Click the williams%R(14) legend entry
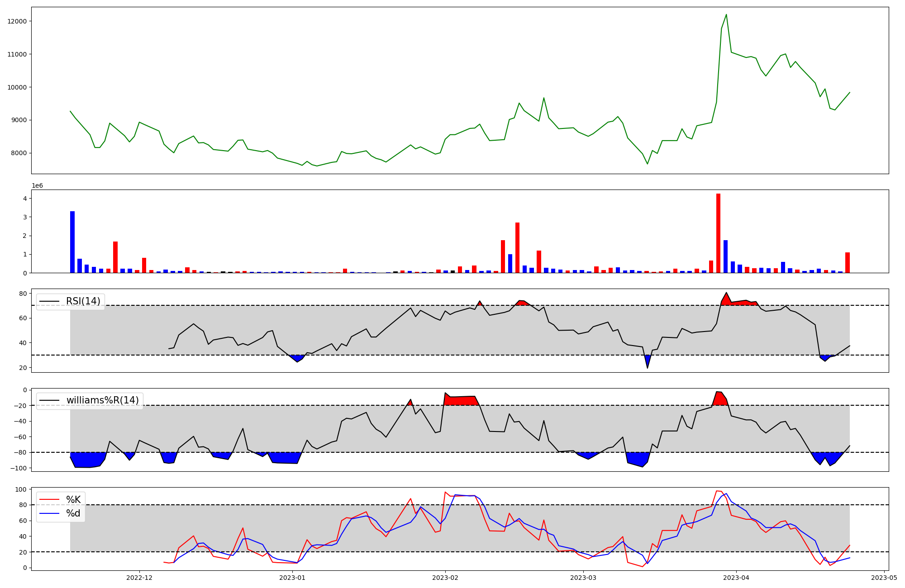Image resolution: width=905 pixels, height=588 pixels. pos(102,400)
